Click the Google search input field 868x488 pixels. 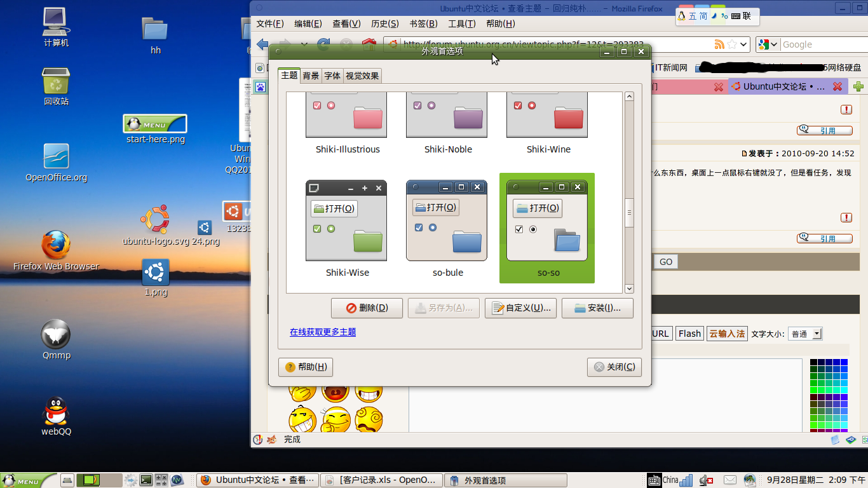(x=823, y=44)
